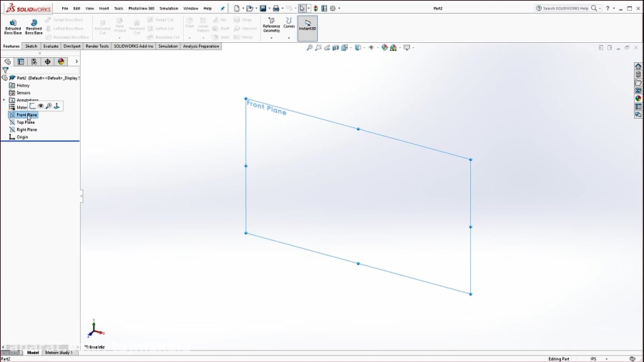Pin the menu bar with pushpin icon
The image size is (644, 362).
click(x=223, y=8)
